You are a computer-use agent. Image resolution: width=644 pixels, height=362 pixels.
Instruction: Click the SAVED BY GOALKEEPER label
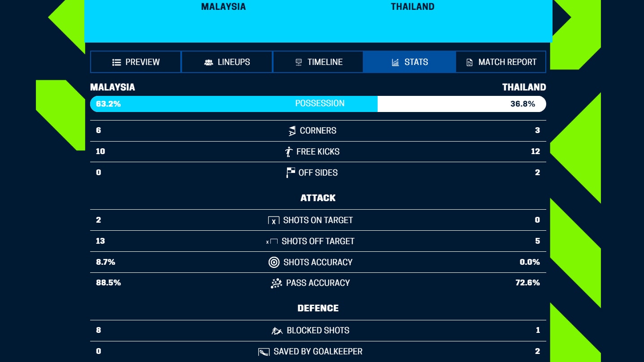click(318, 352)
